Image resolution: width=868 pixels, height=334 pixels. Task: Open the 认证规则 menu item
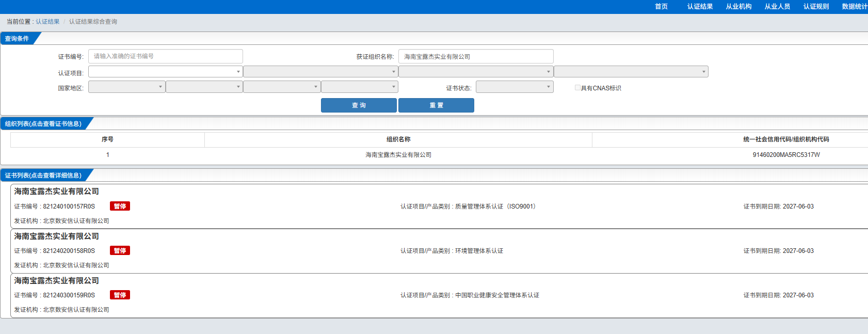click(x=816, y=7)
